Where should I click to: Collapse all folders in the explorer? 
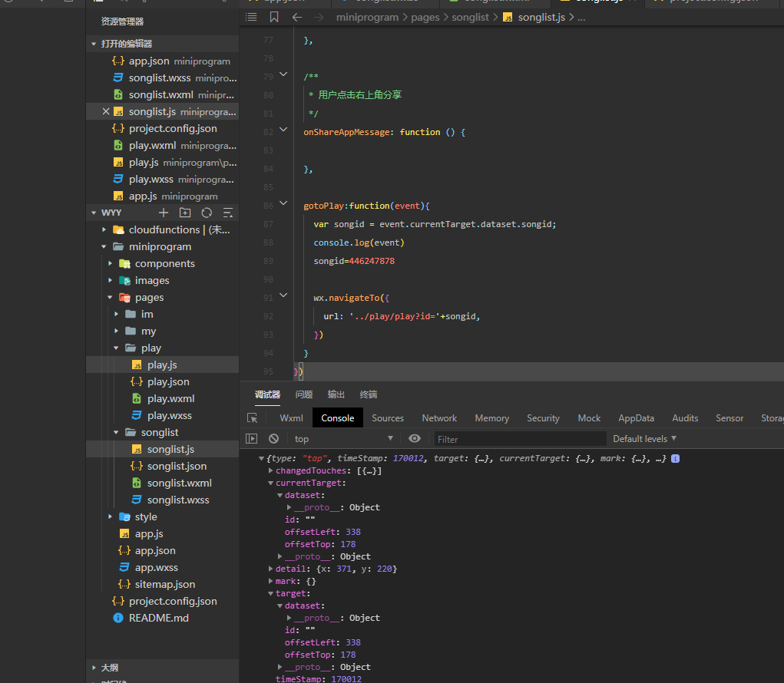point(228,213)
